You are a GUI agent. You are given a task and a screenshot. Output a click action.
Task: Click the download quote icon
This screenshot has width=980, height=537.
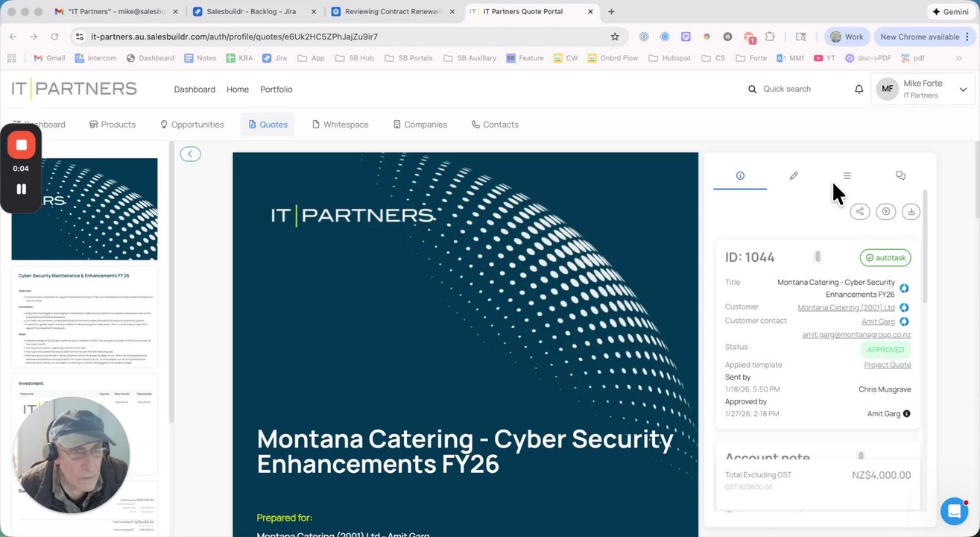click(x=911, y=212)
